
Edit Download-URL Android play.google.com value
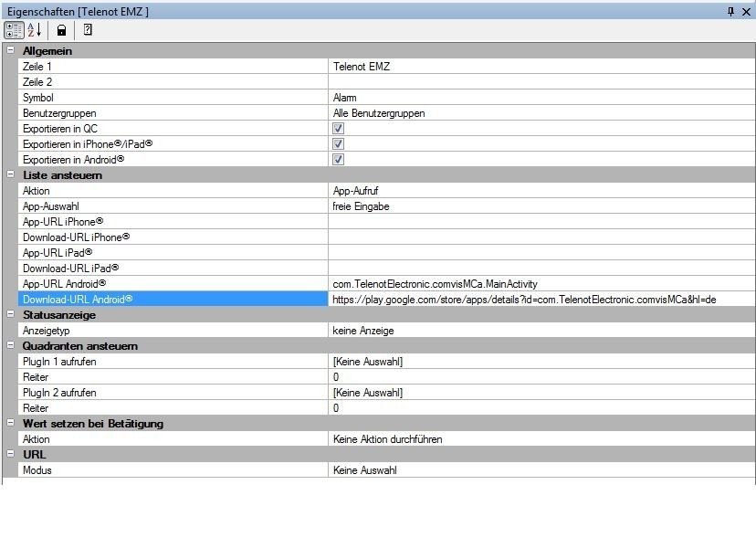click(x=541, y=299)
